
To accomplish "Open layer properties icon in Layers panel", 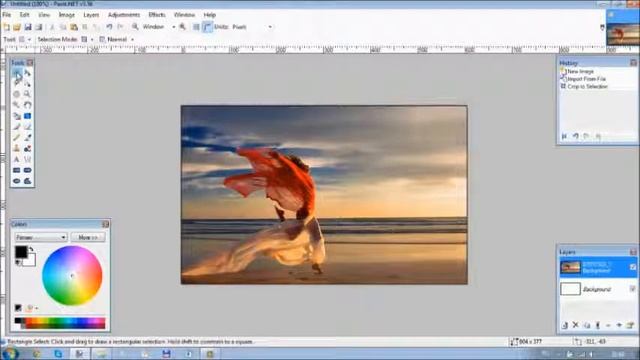I will (x=630, y=325).
